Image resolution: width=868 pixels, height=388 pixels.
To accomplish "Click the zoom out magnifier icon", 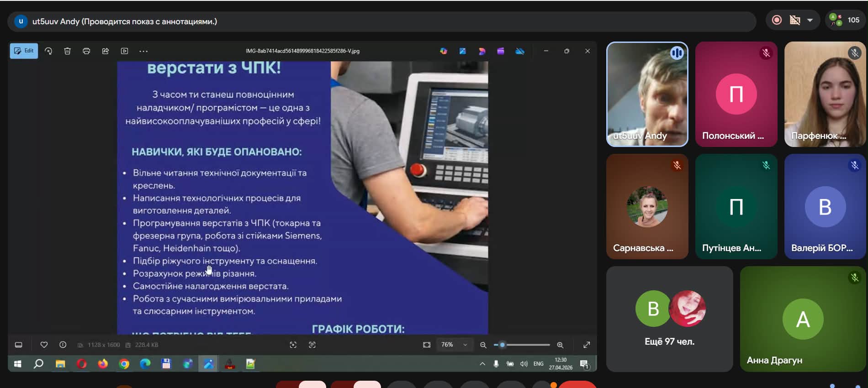I will point(483,345).
